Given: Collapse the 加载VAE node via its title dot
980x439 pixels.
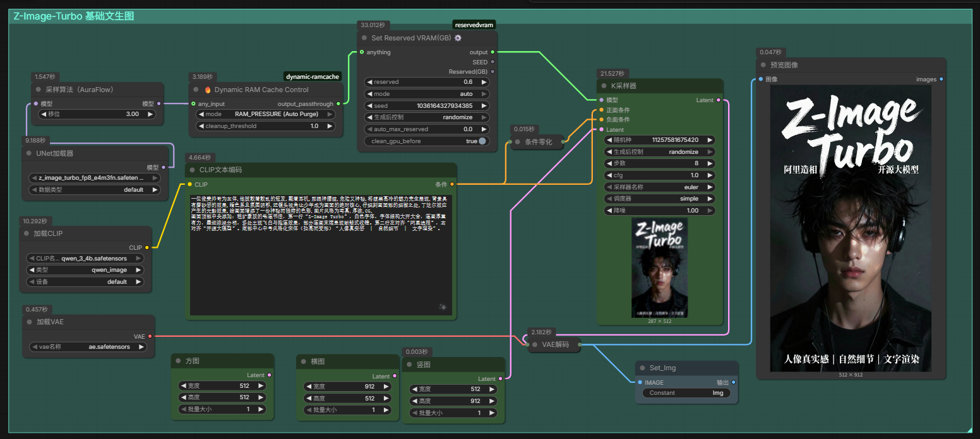Looking at the screenshot, I should [x=28, y=322].
